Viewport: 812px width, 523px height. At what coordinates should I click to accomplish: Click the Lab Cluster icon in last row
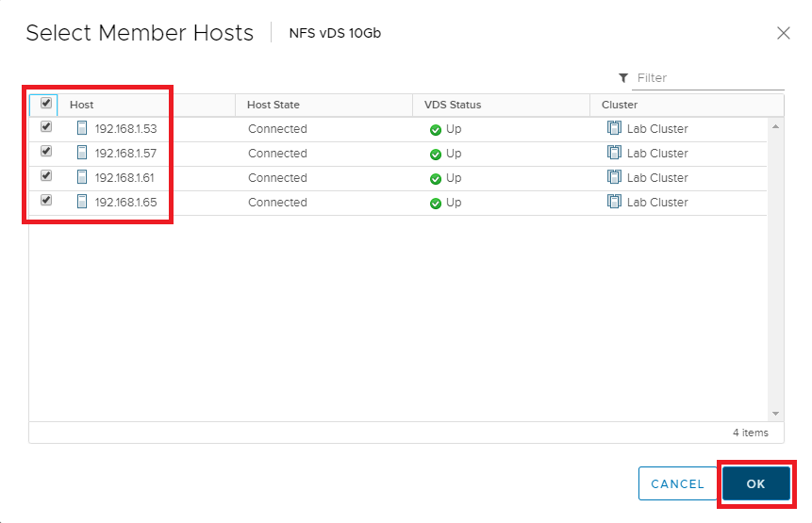tap(614, 202)
